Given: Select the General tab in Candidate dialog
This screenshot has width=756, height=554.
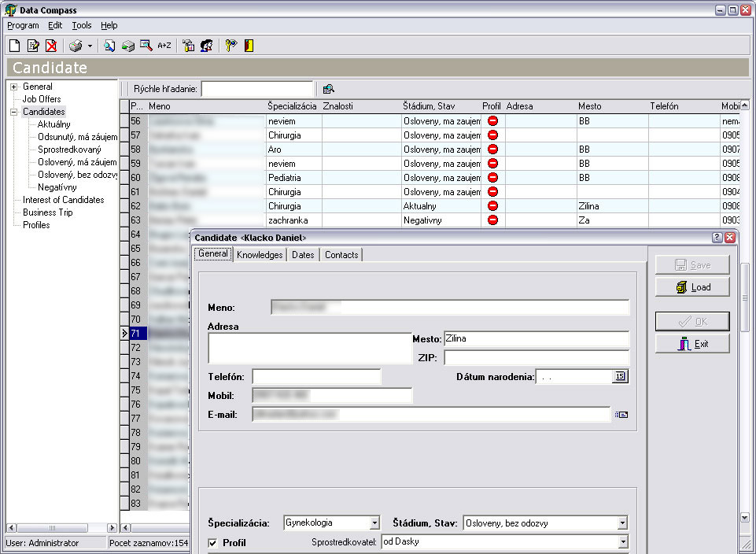Looking at the screenshot, I should (213, 253).
